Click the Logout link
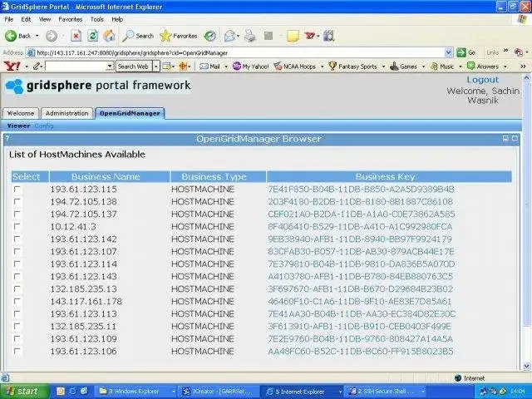The height and width of the screenshot is (399, 532). coord(482,80)
